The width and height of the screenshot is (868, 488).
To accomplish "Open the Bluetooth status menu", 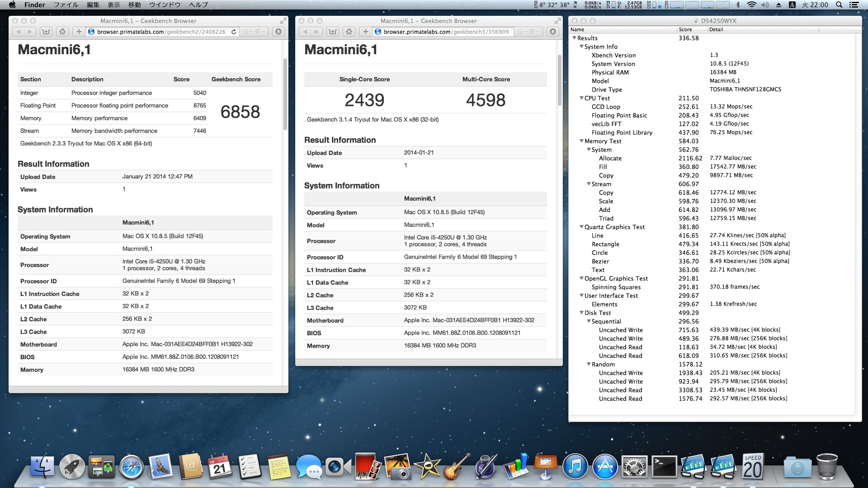I will click(738, 5).
